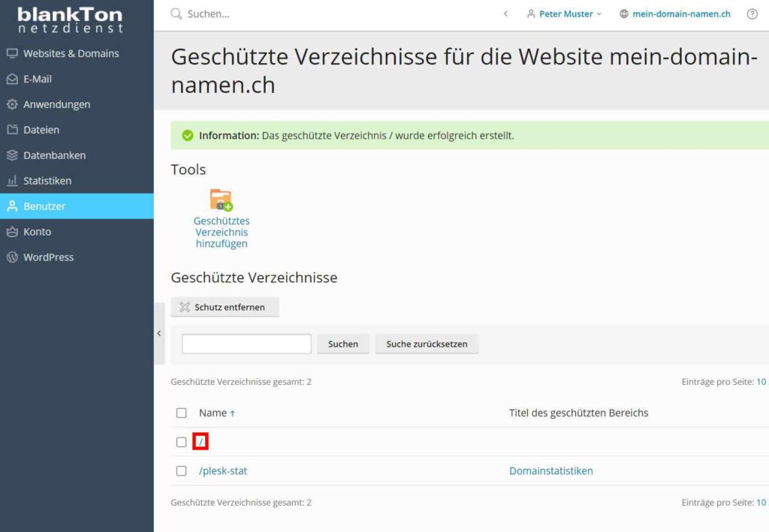Click Suche zurücksetzen button
769x532 pixels.
[x=427, y=344]
